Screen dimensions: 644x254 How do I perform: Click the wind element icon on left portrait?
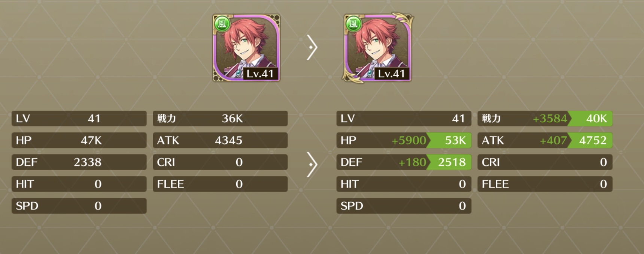[x=222, y=24]
